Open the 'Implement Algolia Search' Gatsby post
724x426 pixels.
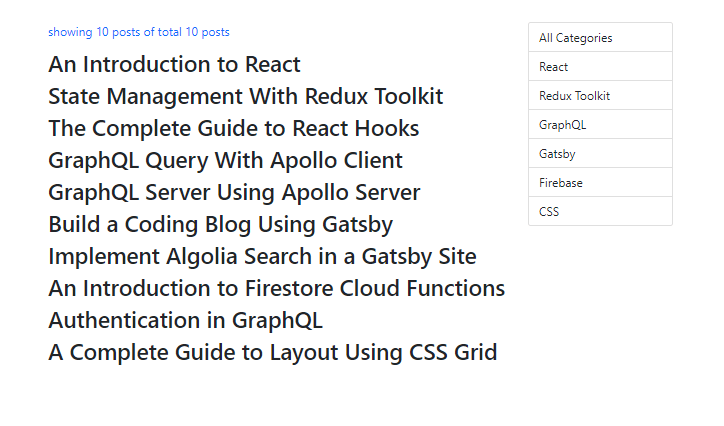[262, 257]
